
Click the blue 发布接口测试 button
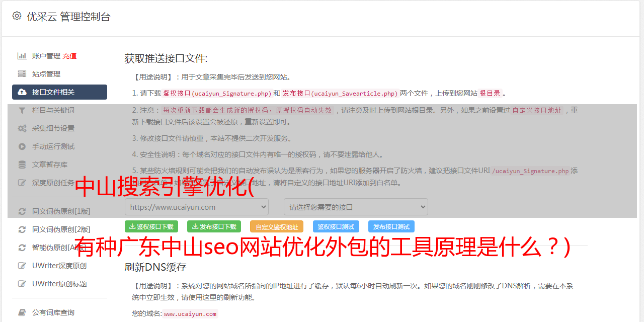pos(391,226)
